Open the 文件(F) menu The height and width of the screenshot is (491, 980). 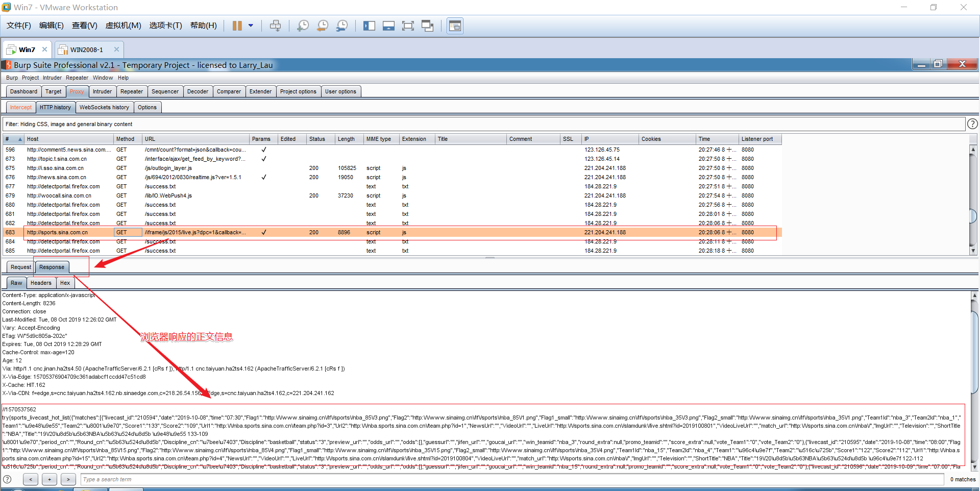point(19,26)
